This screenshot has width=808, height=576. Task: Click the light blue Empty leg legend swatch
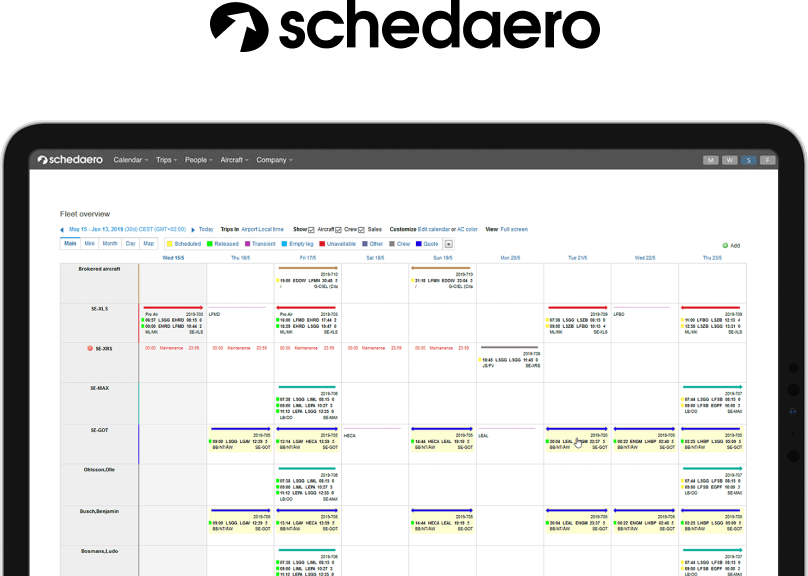(284, 244)
